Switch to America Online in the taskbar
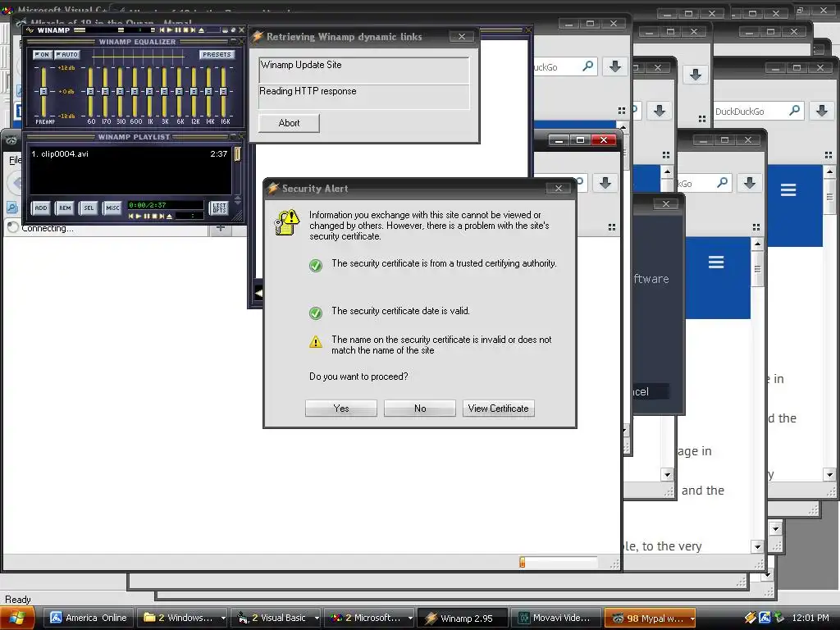 [89, 618]
